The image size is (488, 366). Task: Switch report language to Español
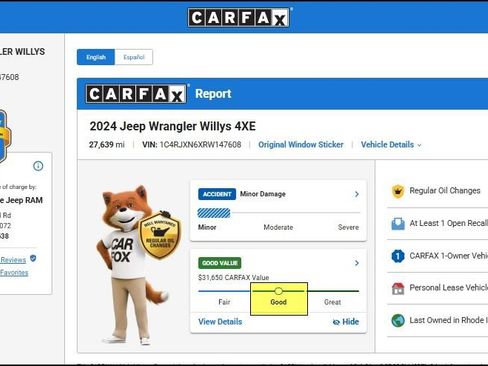click(134, 57)
